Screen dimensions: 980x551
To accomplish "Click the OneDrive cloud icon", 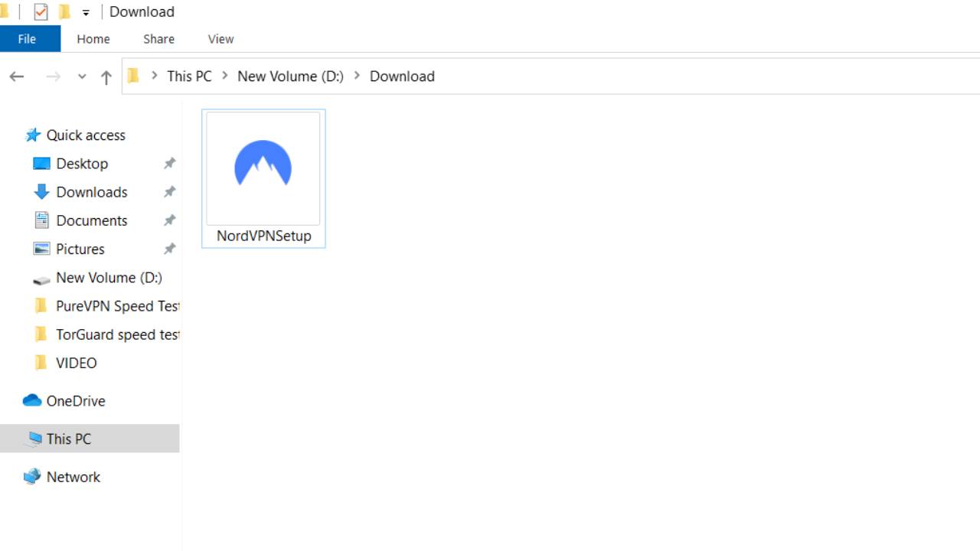I will [32, 400].
